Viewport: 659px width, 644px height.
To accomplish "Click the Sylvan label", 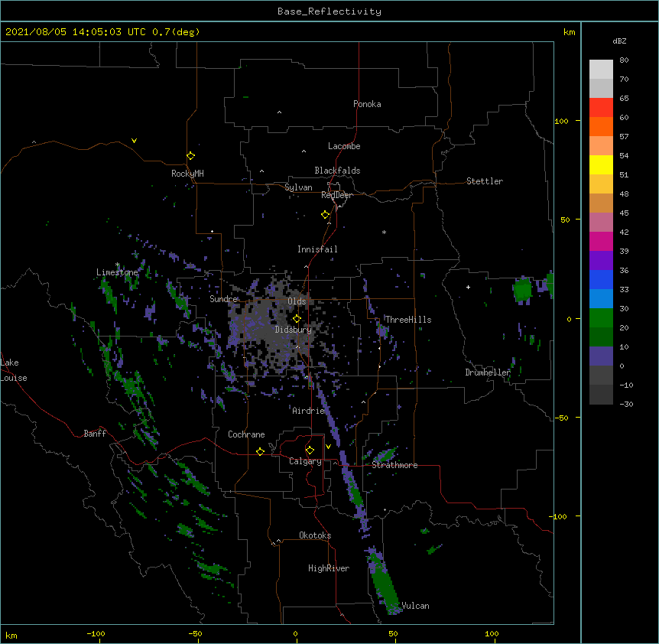I will click(298, 187).
